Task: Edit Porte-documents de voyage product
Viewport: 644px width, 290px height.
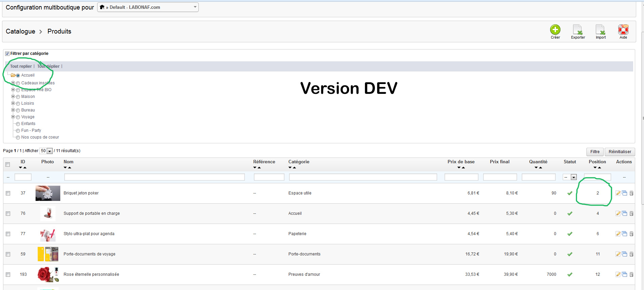Action: [x=618, y=254]
